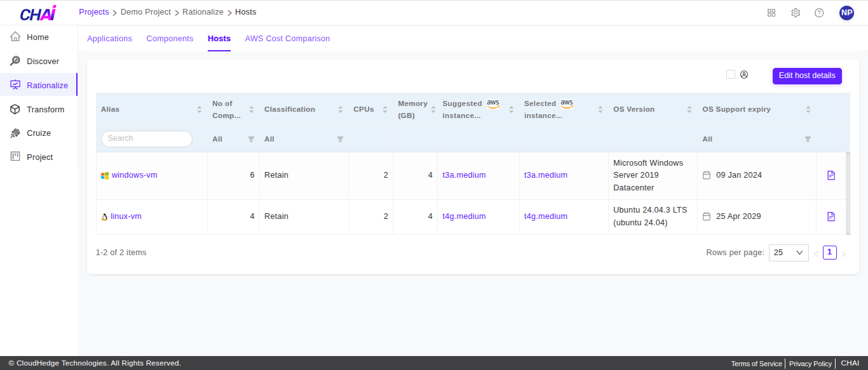Open details document icon for linux-vm

point(831,216)
